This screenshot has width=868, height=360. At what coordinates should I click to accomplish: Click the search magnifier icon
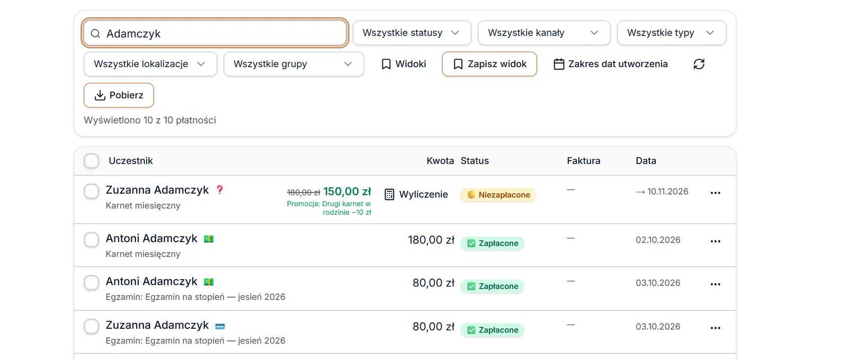click(95, 33)
